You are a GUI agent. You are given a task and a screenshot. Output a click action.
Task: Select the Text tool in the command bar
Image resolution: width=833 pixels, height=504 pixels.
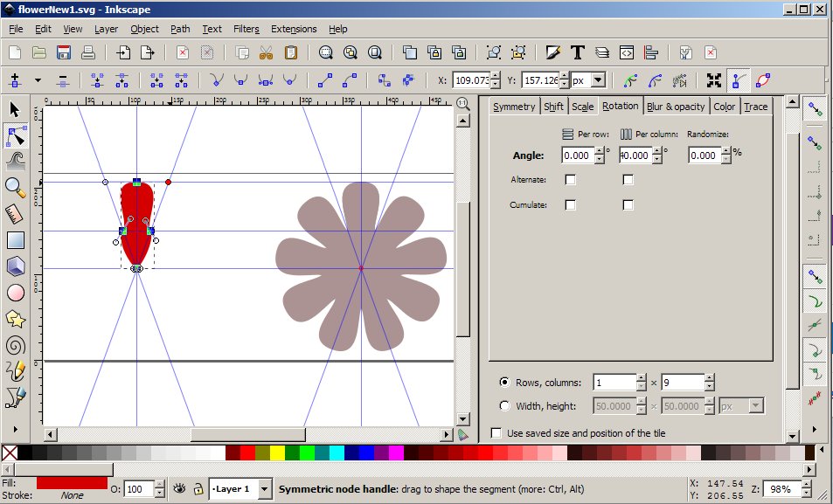click(x=576, y=52)
